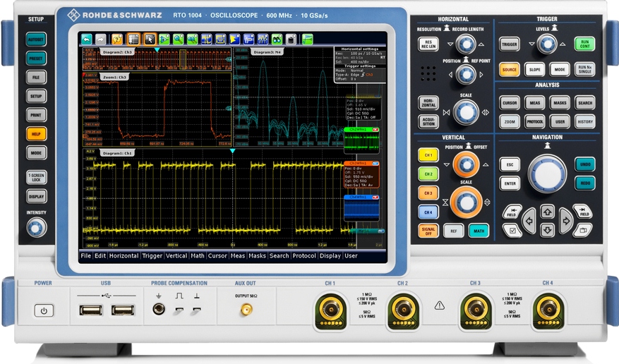Toggle channel CH 1 on

click(x=428, y=155)
